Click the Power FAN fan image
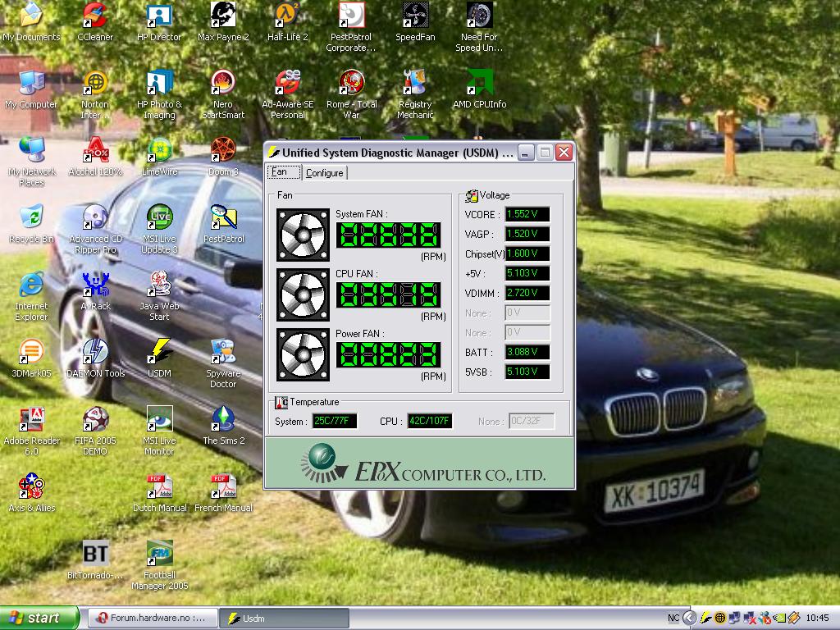Image resolution: width=840 pixels, height=630 pixels. pos(303,354)
